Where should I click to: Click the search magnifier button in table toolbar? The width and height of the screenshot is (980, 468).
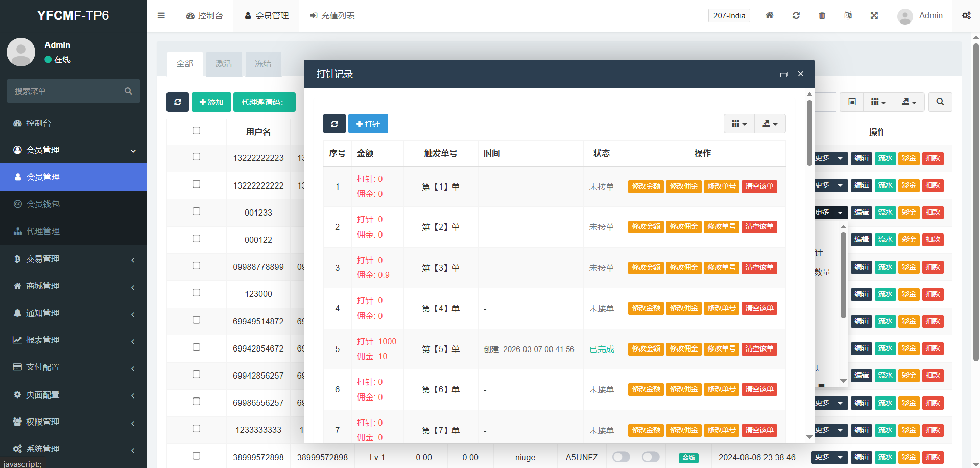940,102
